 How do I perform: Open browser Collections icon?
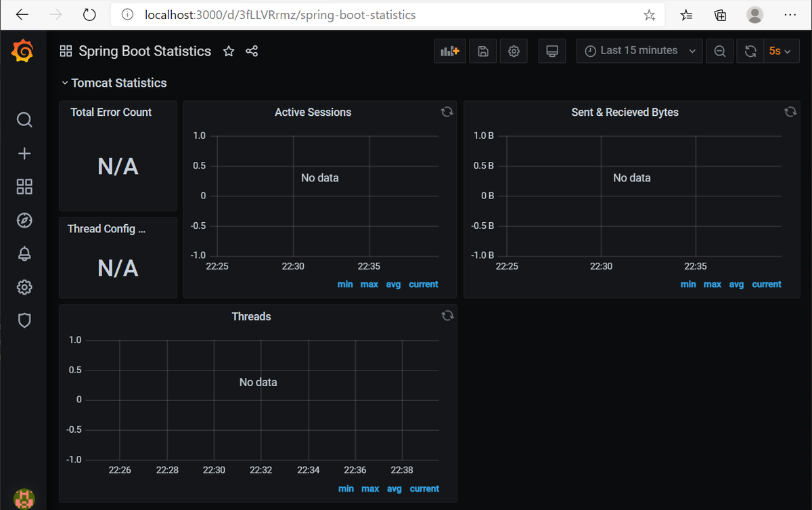coord(721,15)
